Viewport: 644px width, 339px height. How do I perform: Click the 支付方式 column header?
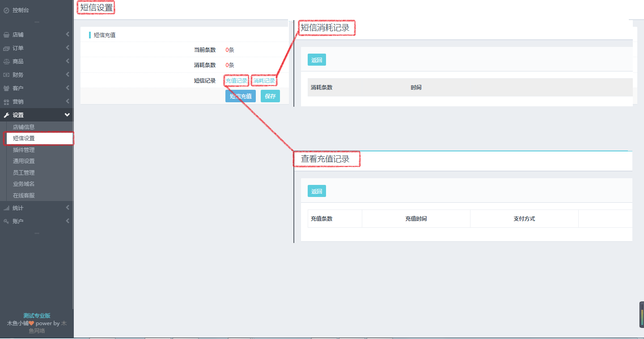point(524,219)
